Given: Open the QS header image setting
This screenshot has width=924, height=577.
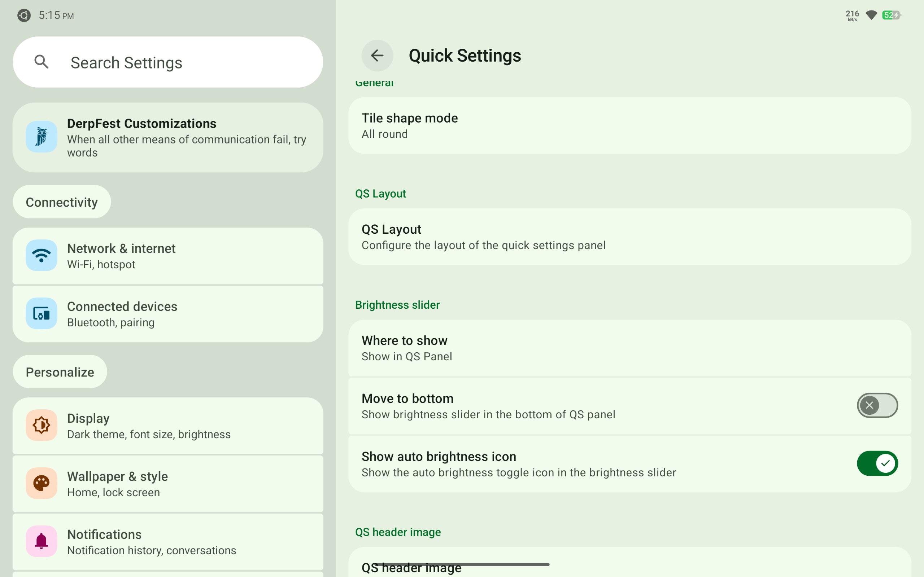Looking at the screenshot, I should pyautogui.click(x=629, y=565).
